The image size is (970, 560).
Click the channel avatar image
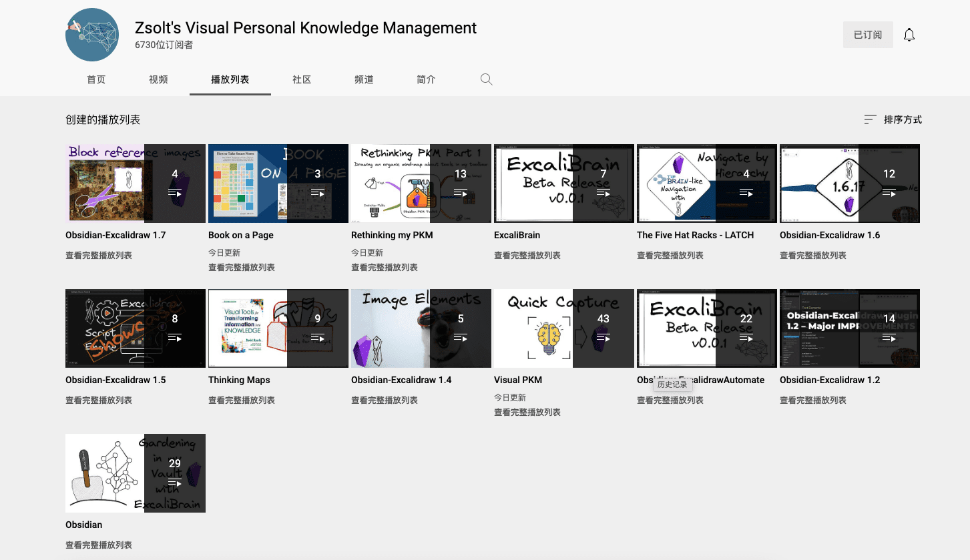[x=92, y=35]
